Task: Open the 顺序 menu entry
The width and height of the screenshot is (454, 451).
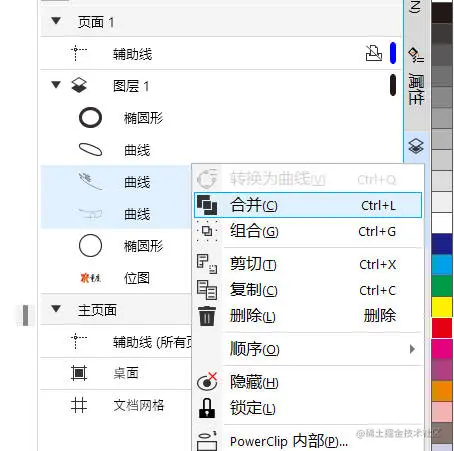Action: (x=308, y=349)
